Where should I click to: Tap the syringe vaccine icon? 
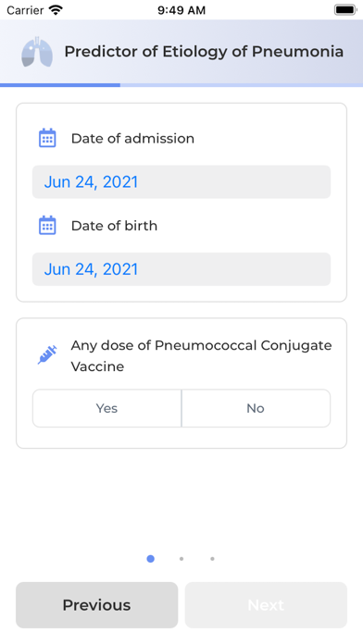(47, 355)
